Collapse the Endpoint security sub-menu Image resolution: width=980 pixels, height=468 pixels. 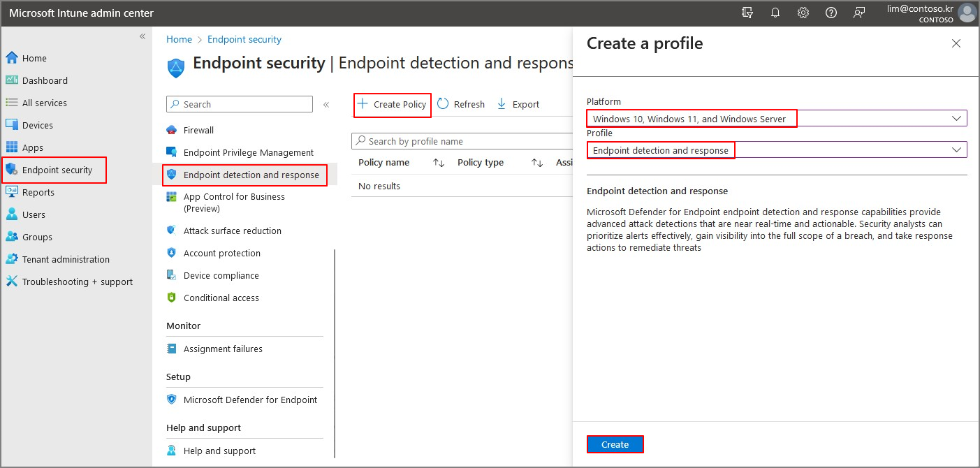click(x=326, y=105)
